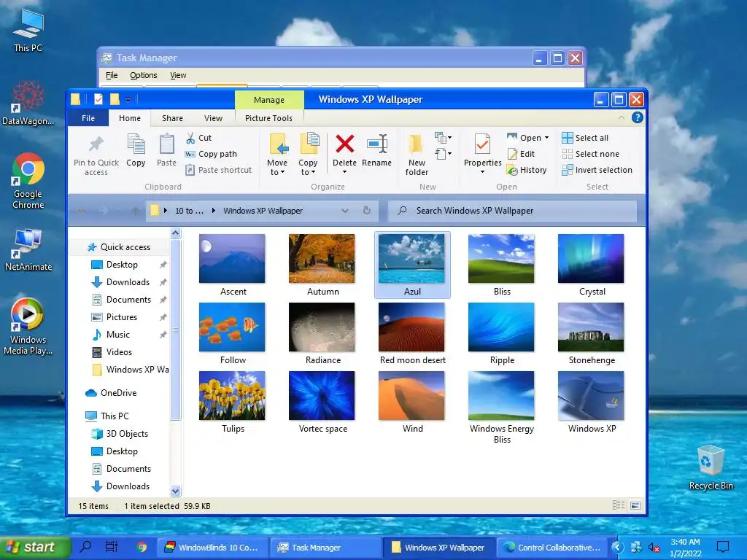Open Customize Quick Access Toolbar dropdown
The height and width of the screenshot is (560, 747).
point(128,99)
